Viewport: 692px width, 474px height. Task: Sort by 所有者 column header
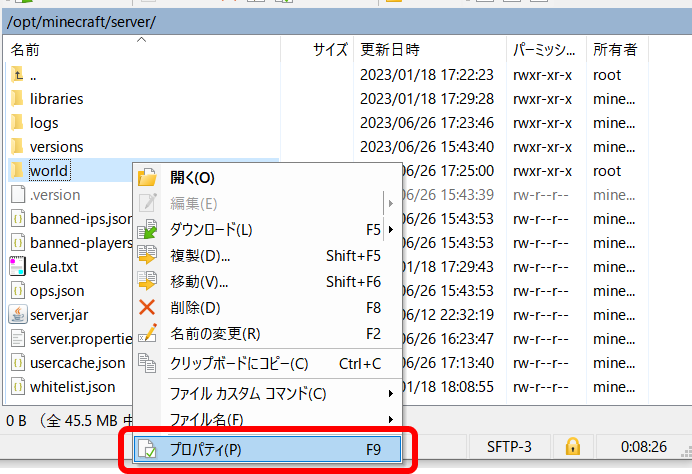click(x=615, y=49)
